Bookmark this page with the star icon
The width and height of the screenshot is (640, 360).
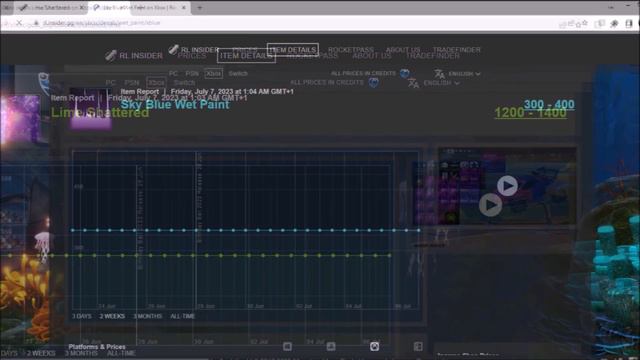click(584, 23)
